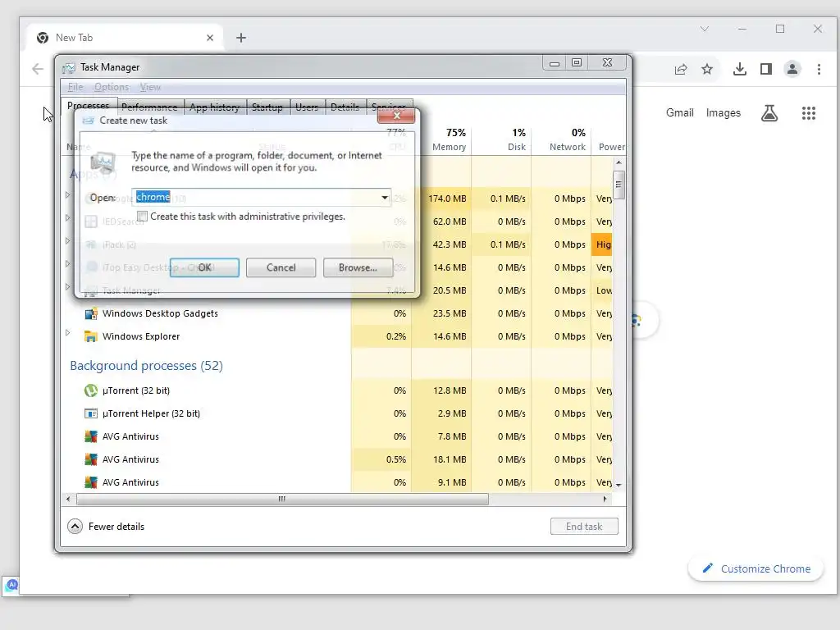Click the Windows Desktop Gadgets icon

tap(91, 313)
